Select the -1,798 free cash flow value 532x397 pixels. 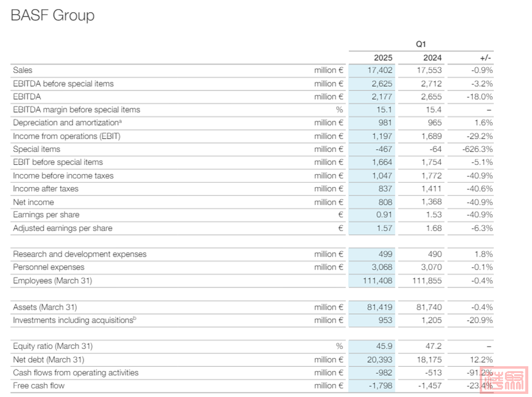(x=380, y=385)
